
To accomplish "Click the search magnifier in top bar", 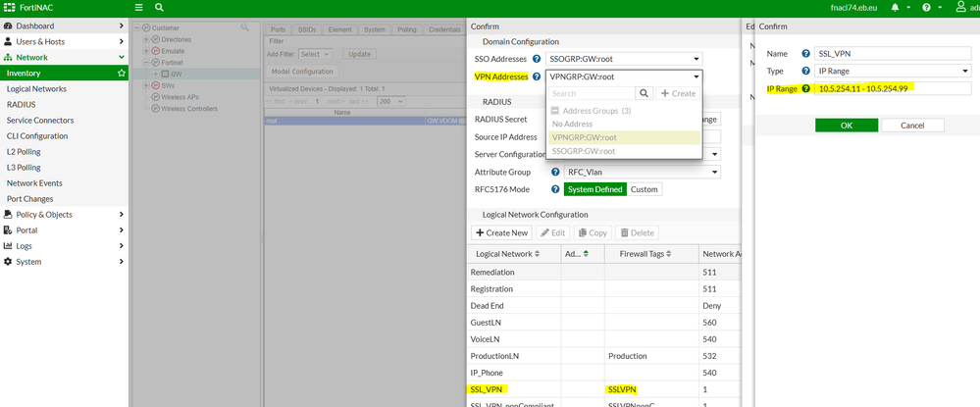I will click(160, 7).
